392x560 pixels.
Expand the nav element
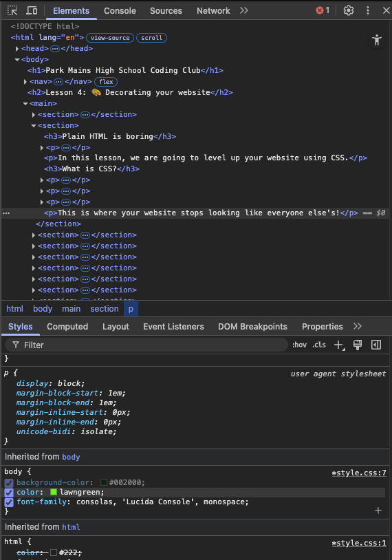pos(25,82)
